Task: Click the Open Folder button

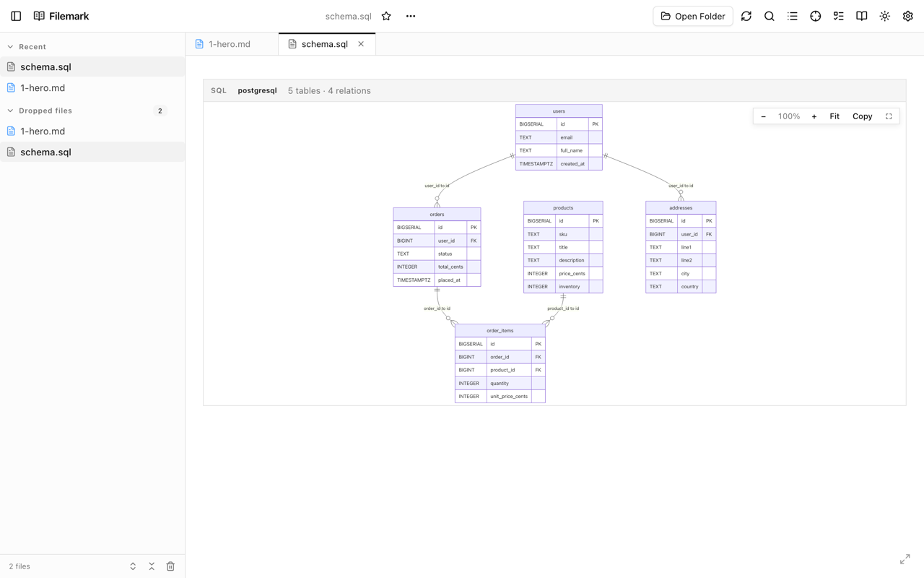Action: pos(693,16)
